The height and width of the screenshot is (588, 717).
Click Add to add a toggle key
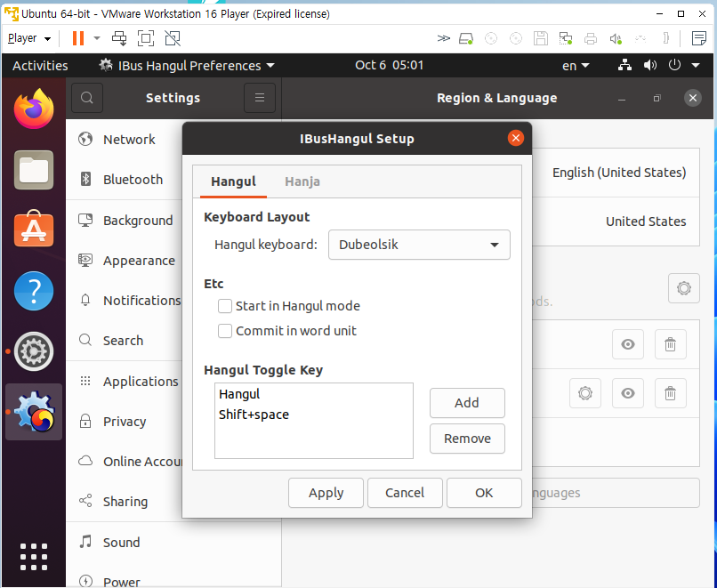[467, 403]
